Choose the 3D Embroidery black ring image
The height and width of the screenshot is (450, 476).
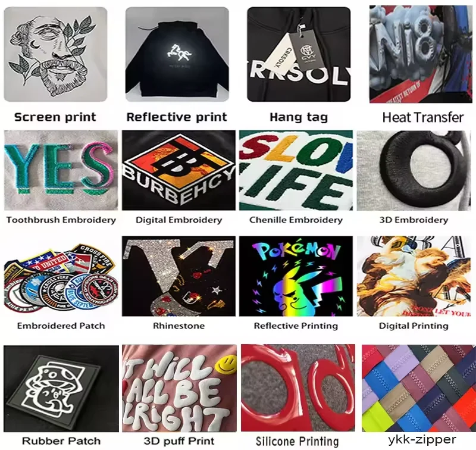click(x=414, y=170)
